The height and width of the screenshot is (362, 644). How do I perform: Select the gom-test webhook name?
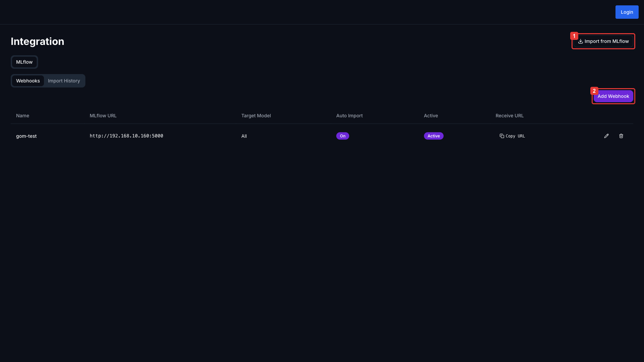pyautogui.click(x=26, y=136)
